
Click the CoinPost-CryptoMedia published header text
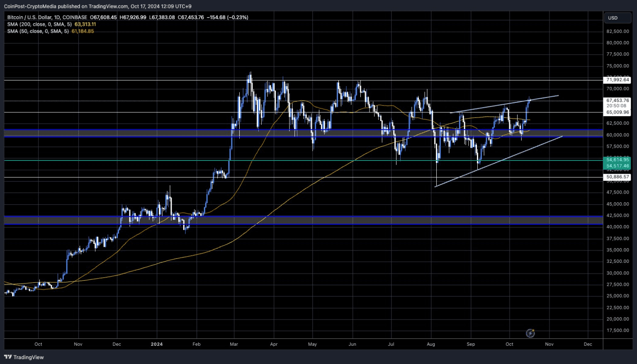97,6
